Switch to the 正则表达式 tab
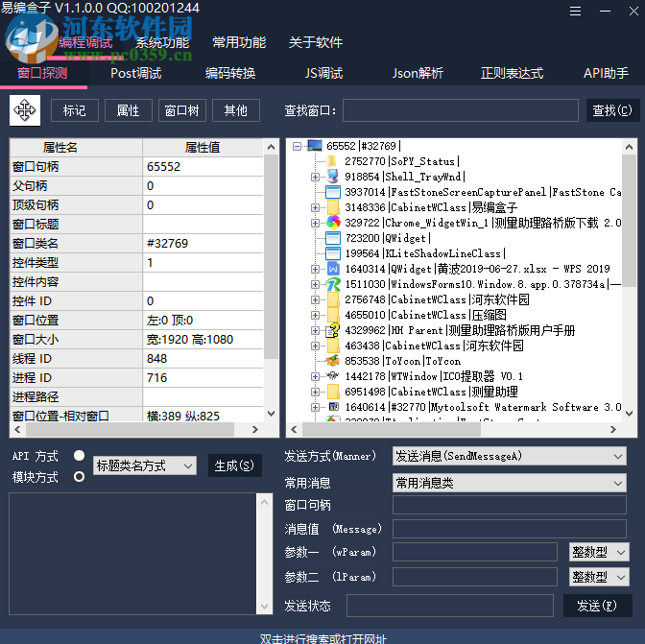645x644 pixels. (513, 73)
